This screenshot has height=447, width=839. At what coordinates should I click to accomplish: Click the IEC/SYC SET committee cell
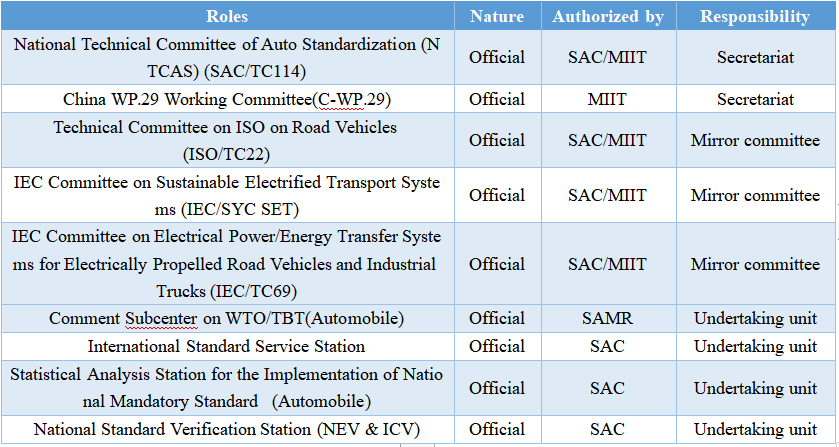227,195
